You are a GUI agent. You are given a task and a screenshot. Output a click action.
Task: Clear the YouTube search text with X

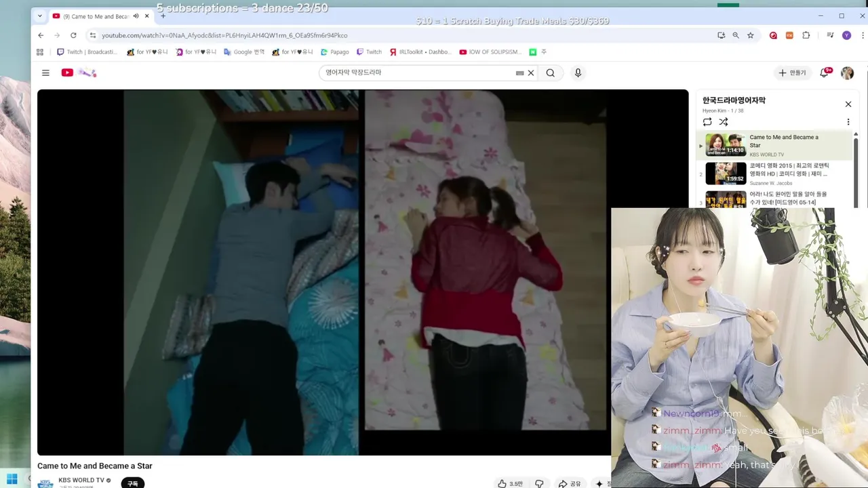point(531,73)
